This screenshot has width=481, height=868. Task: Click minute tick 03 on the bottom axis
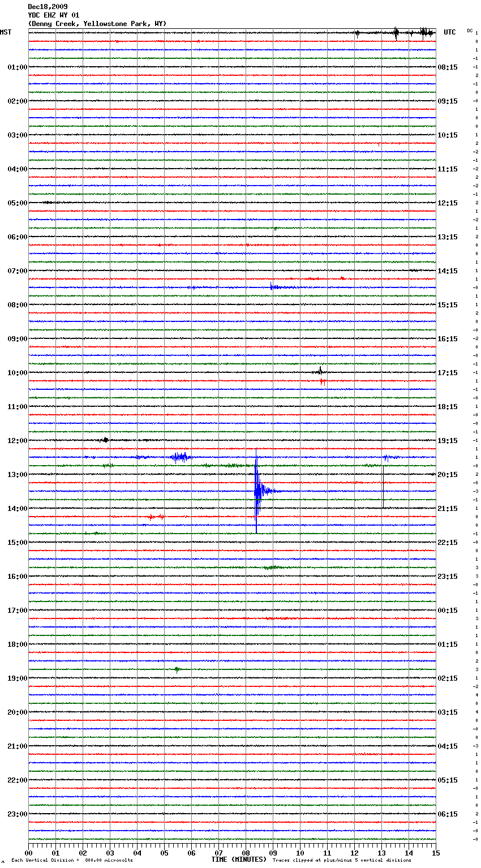click(110, 853)
